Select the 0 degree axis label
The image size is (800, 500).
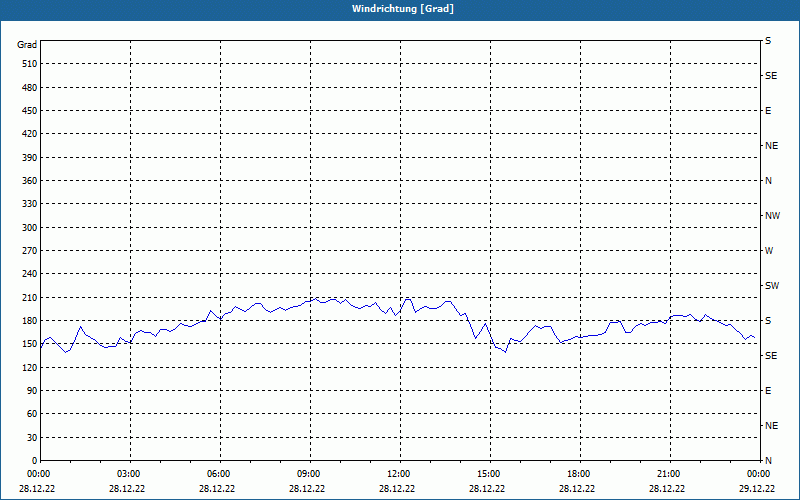coord(34,461)
